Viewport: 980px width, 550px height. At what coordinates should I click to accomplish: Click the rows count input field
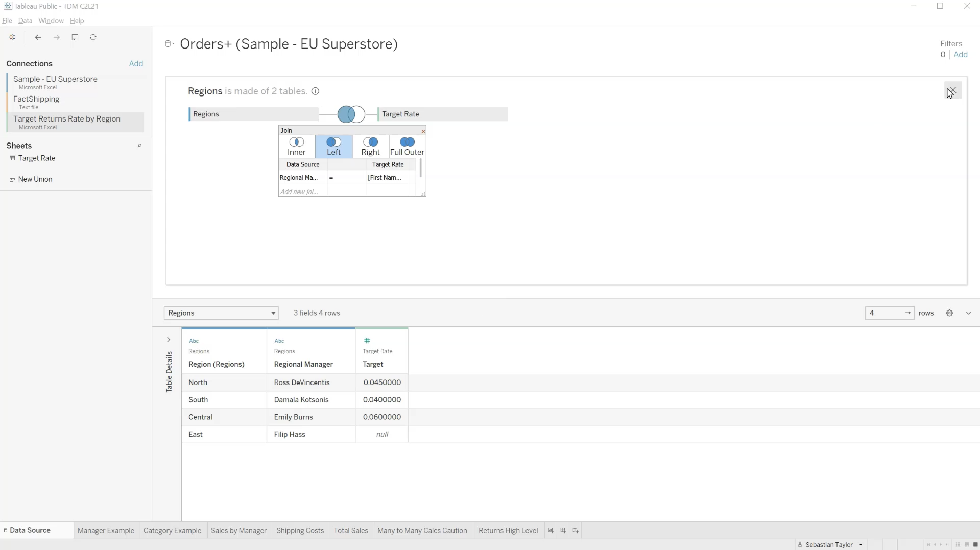[x=885, y=313]
